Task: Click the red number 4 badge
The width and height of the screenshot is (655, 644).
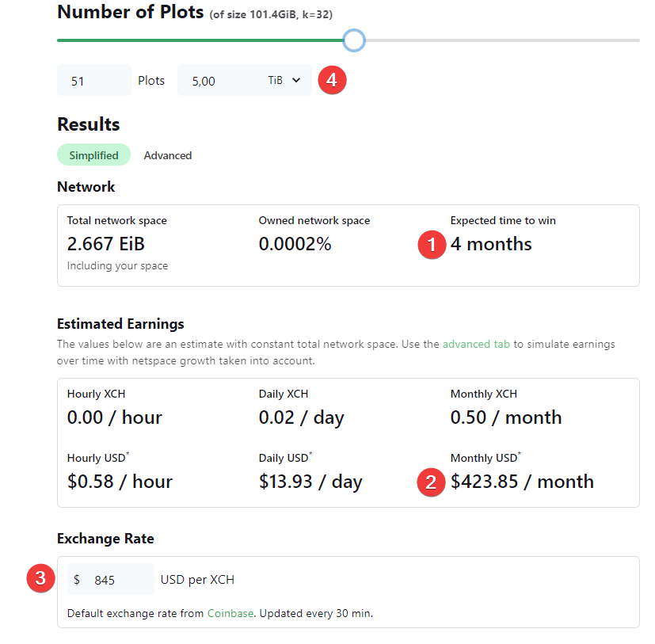Action: click(x=332, y=80)
